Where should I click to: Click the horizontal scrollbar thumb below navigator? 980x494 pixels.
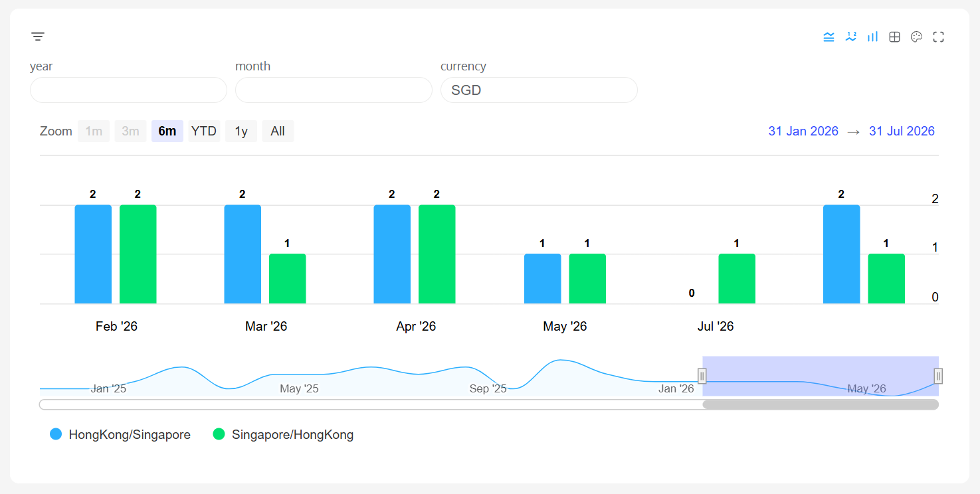point(821,405)
